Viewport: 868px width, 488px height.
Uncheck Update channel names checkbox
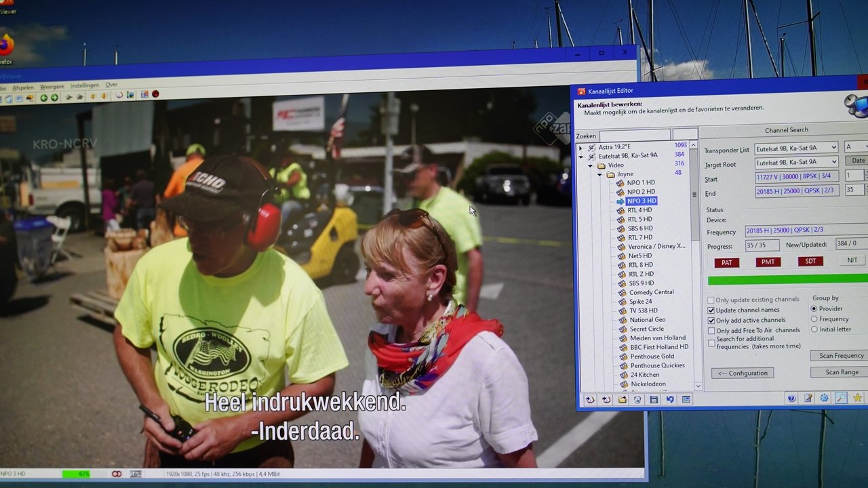711,310
